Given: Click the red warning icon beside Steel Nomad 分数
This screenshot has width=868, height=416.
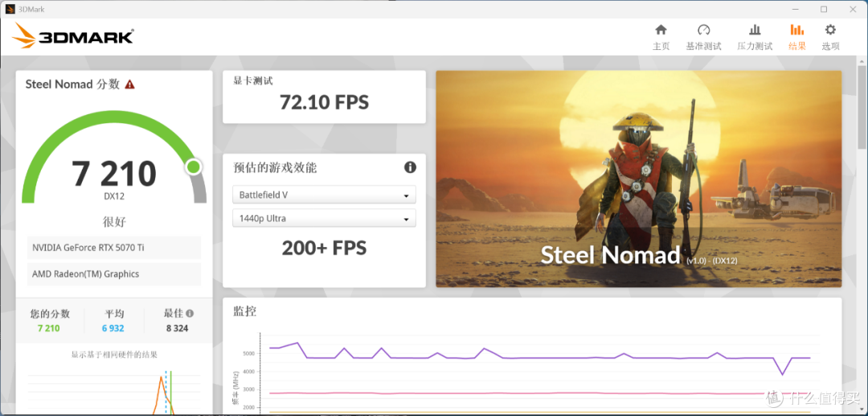Looking at the screenshot, I should click(x=129, y=84).
